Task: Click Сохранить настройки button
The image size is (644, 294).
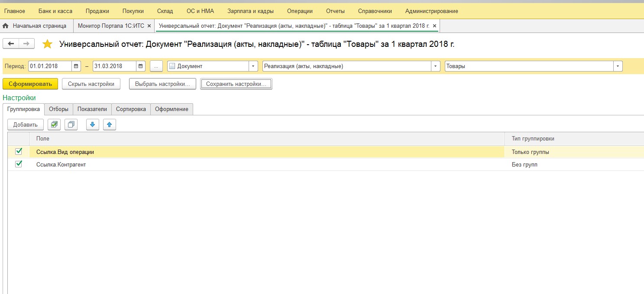Action: pos(236,84)
